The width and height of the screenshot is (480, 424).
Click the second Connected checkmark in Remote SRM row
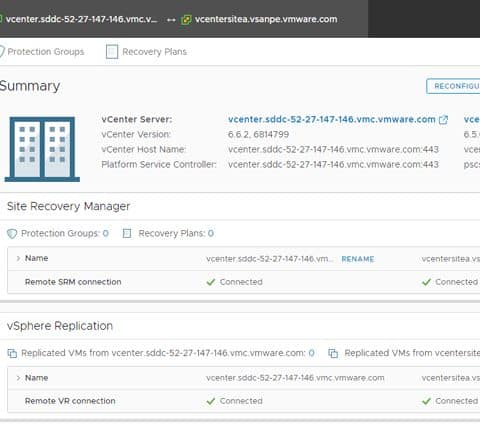pyautogui.click(x=426, y=282)
